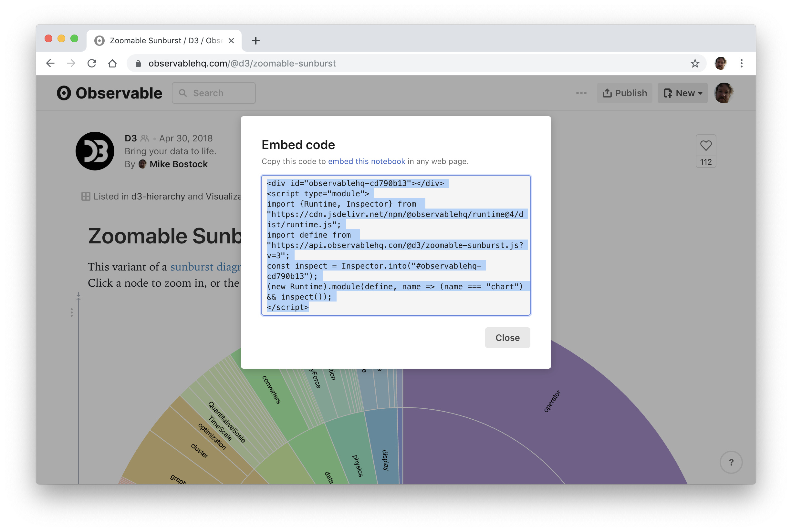This screenshot has height=532, width=792.
Task: Click the 112 likes count
Action: tap(706, 162)
